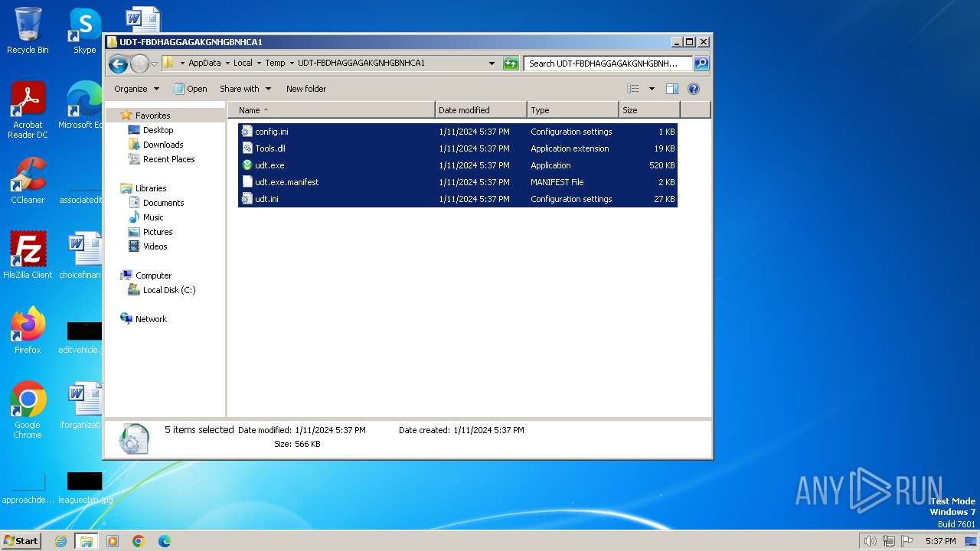Viewport: 980px width, 551px height.
Task: Click the File Explorer taskbar button
Action: [x=86, y=541]
